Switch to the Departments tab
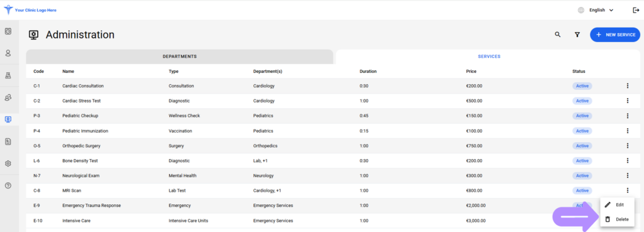The height and width of the screenshot is (232, 644). pyautogui.click(x=179, y=56)
